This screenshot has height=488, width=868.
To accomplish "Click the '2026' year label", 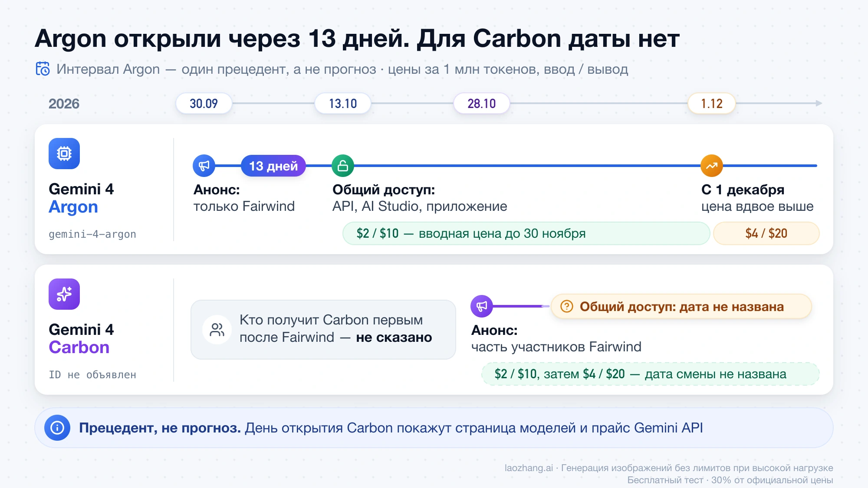I will point(64,104).
